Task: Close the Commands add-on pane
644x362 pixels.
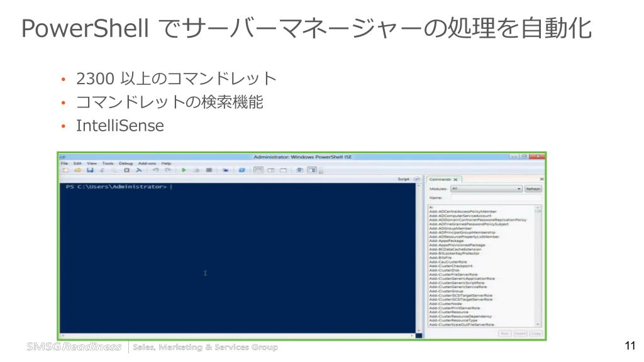Action: tap(541, 179)
